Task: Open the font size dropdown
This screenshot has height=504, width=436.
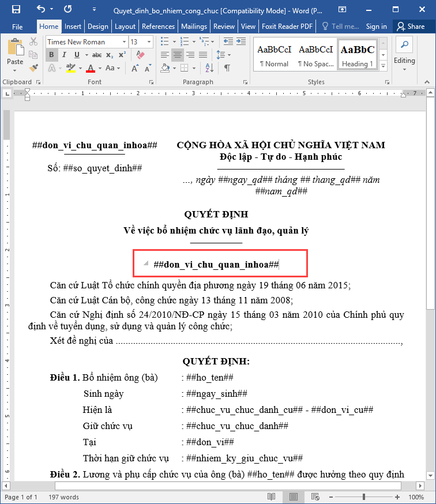Action: point(149,42)
